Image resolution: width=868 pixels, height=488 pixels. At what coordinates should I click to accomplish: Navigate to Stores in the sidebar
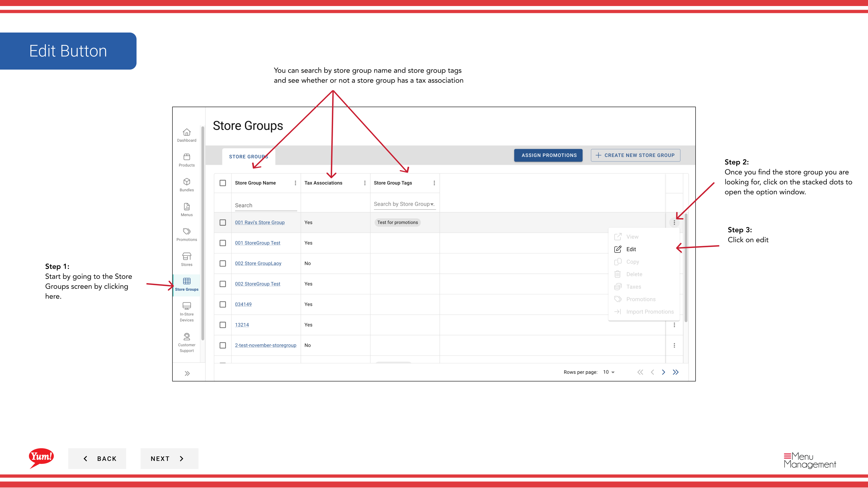point(187,260)
